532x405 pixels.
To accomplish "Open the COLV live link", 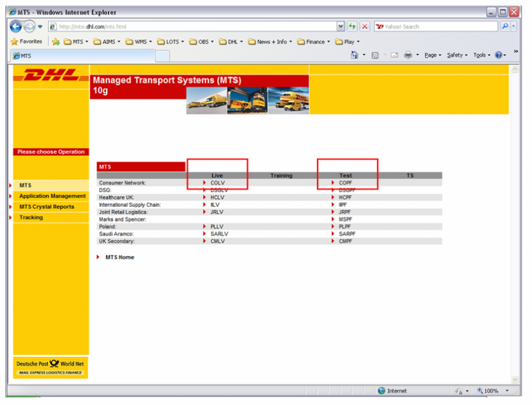I will [218, 183].
